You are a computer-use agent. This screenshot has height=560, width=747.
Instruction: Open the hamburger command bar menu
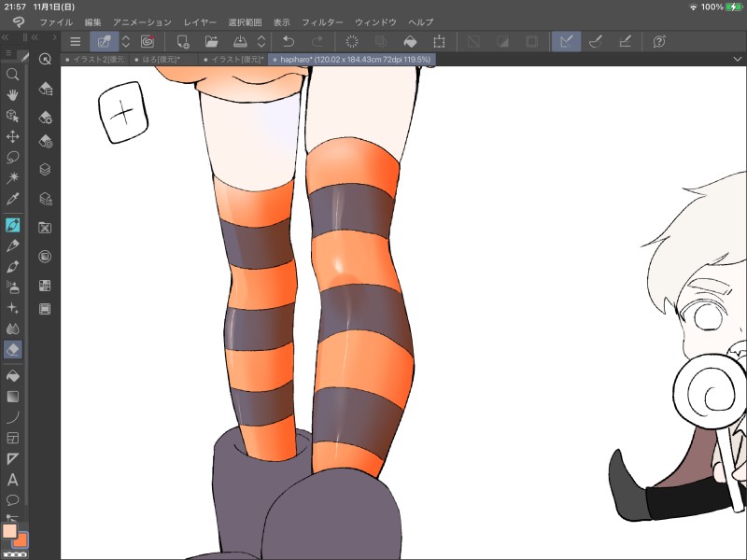(76, 41)
